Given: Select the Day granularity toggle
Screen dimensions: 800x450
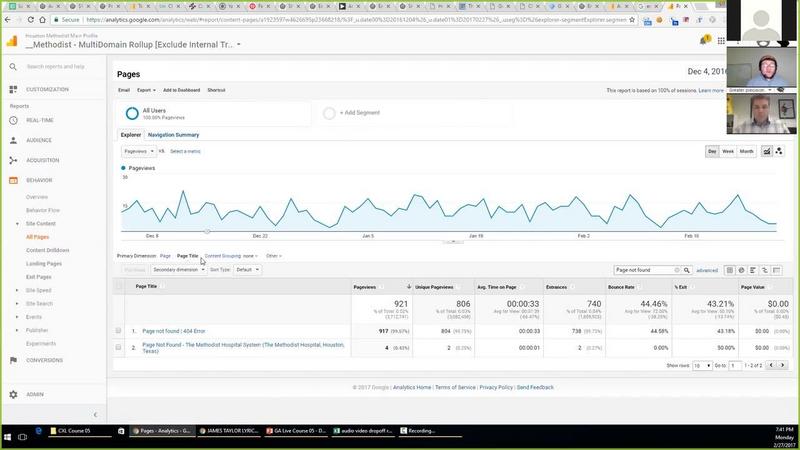Looking at the screenshot, I should tap(712, 152).
